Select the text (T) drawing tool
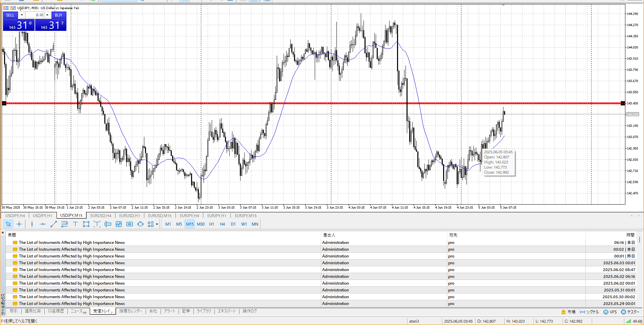This screenshot has height=325, width=644. 75,224
